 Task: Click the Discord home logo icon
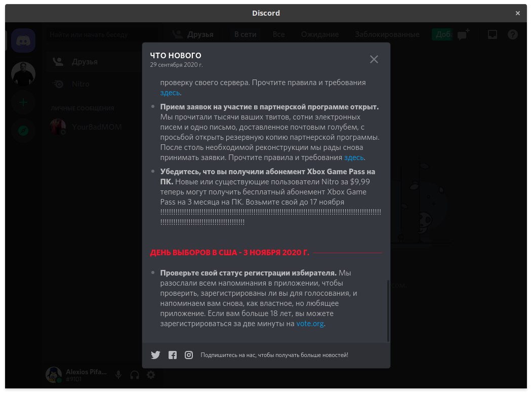tap(23, 41)
